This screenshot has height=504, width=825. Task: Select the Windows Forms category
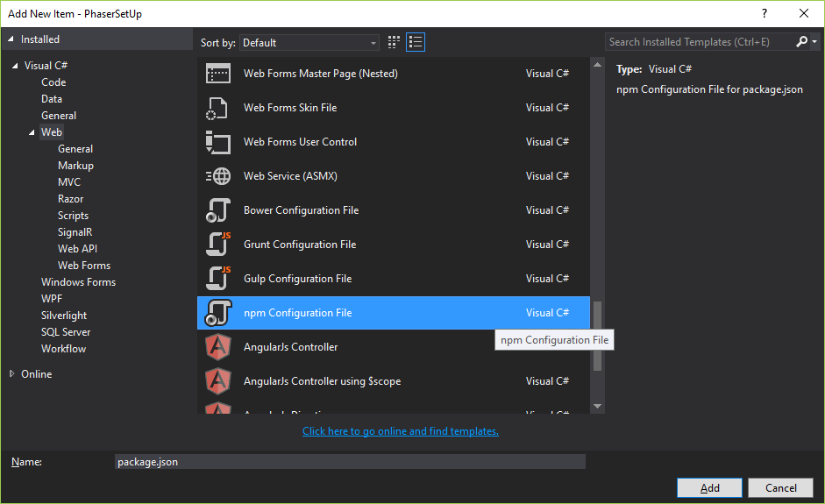(x=78, y=282)
